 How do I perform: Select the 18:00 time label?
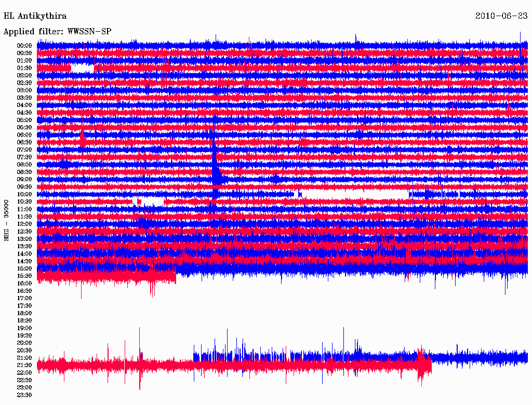click(x=24, y=314)
